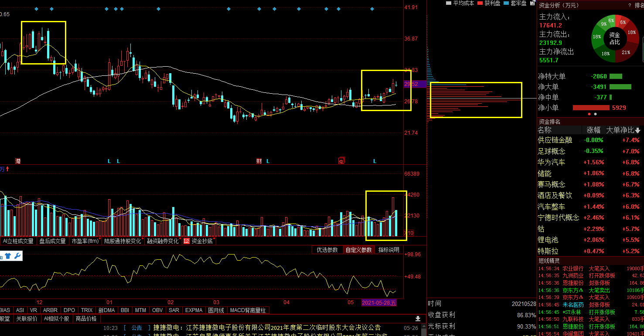Click the 涨幅 column header in 资金排名
This screenshot has width=644, height=336.
593,130
